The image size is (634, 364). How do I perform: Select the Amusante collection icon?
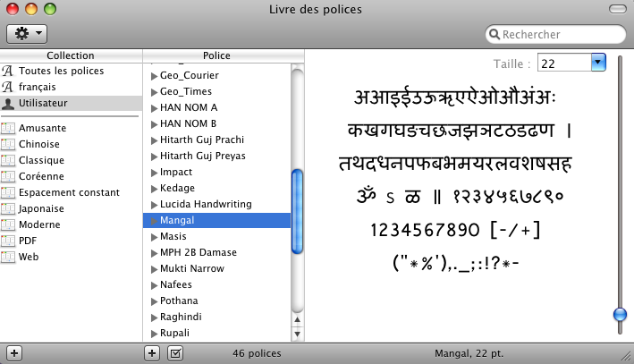(9, 128)
